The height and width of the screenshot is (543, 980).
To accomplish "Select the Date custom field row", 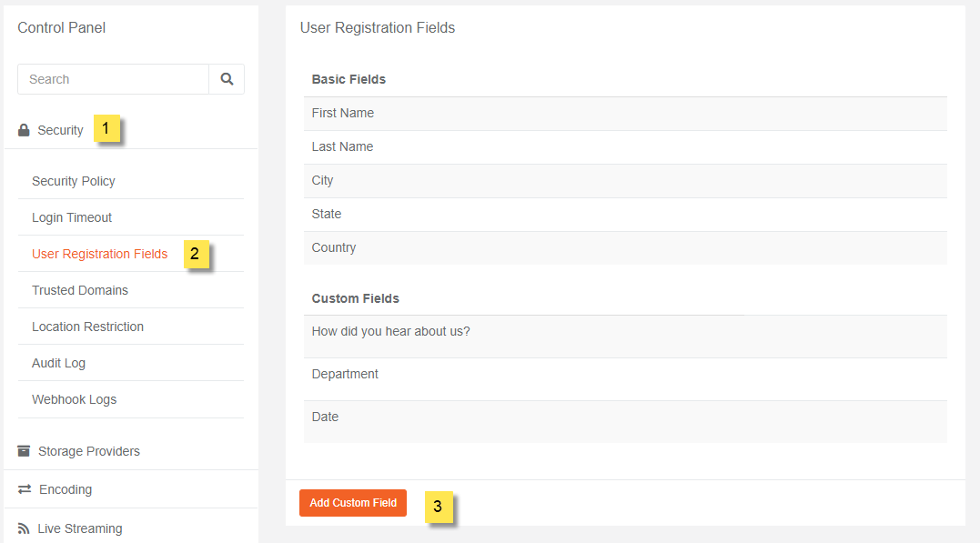I will click(x=626, y=422).
